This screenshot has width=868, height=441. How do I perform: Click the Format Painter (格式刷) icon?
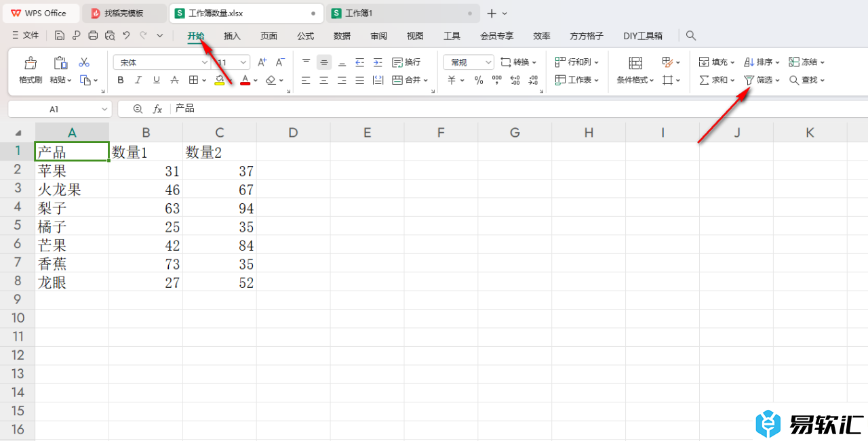click(31, 63)
